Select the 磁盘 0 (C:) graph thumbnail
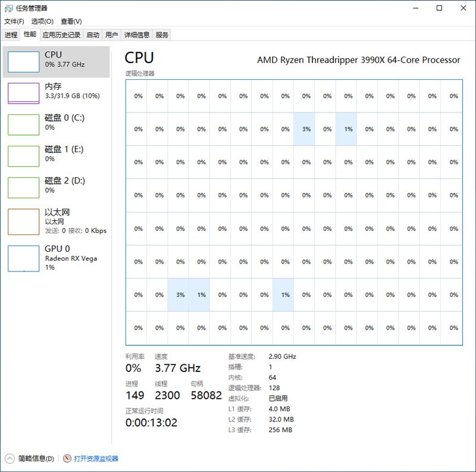 [x=23, y=125]
